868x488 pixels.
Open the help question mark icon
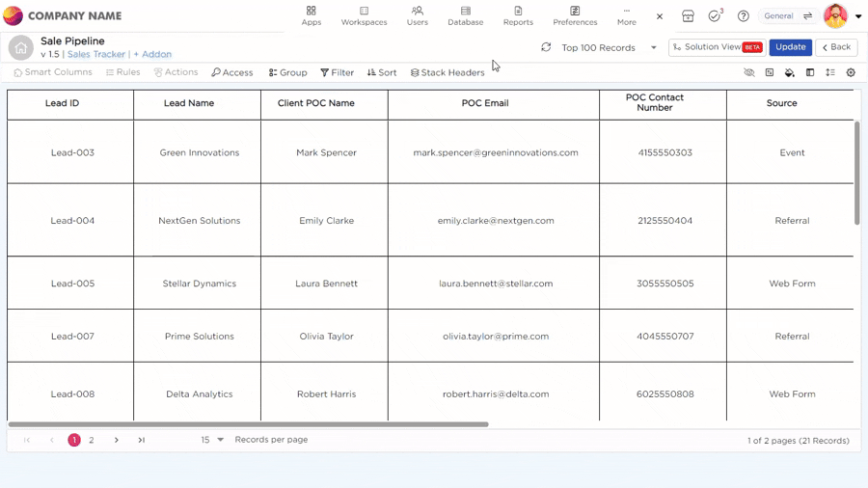743,16
